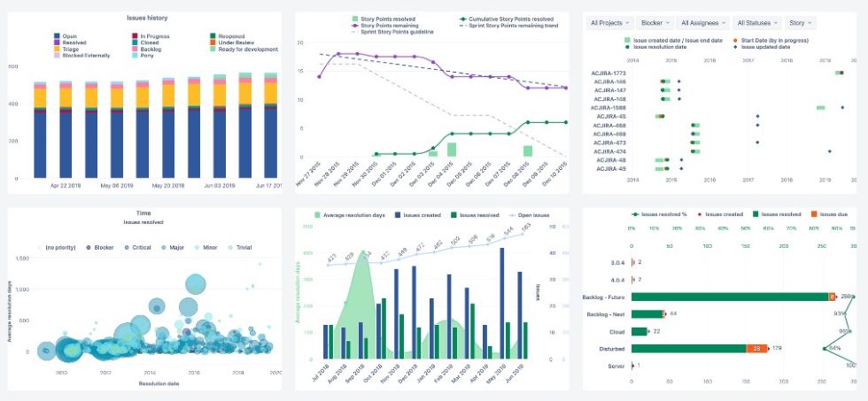Click the Issues created legend icon in bar chart

(398, 214)
